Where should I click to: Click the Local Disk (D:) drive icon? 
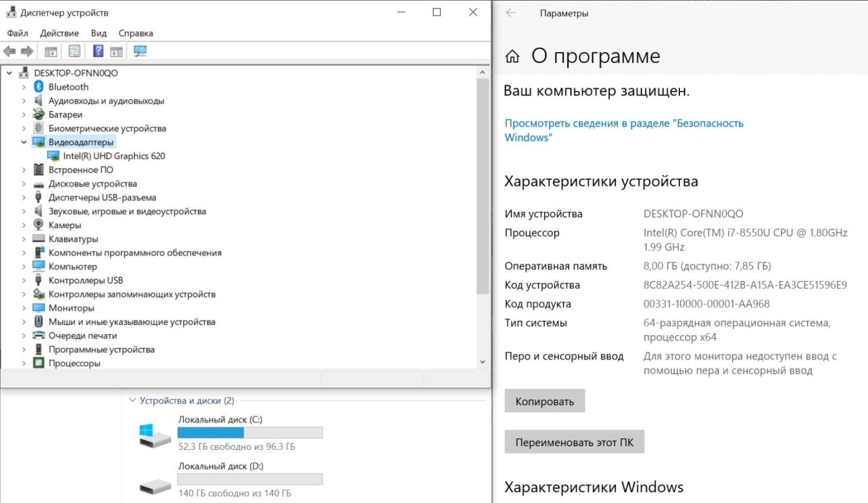pos(155,485)
